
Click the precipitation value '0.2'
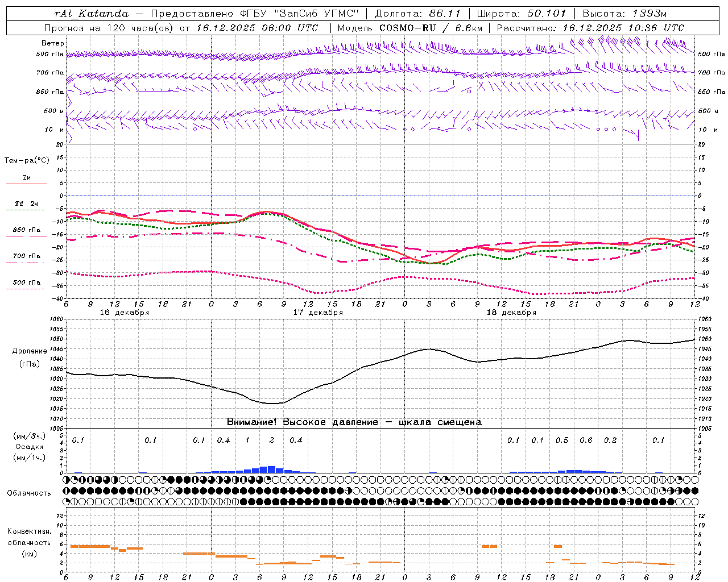click(x=610, y=440)
